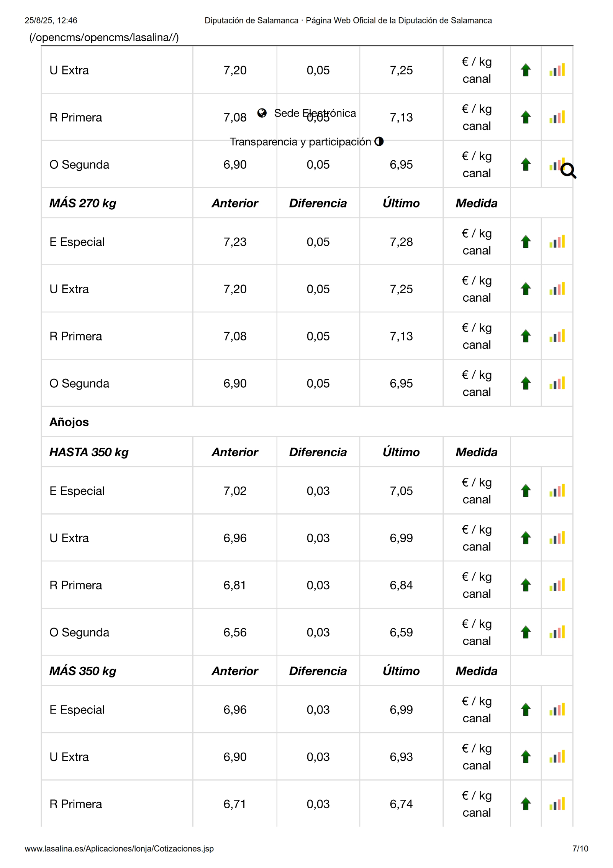Open chart for MÁS 350 kg E Especial
This screenshot has height=868, width=613.
[x=557, y=710]
